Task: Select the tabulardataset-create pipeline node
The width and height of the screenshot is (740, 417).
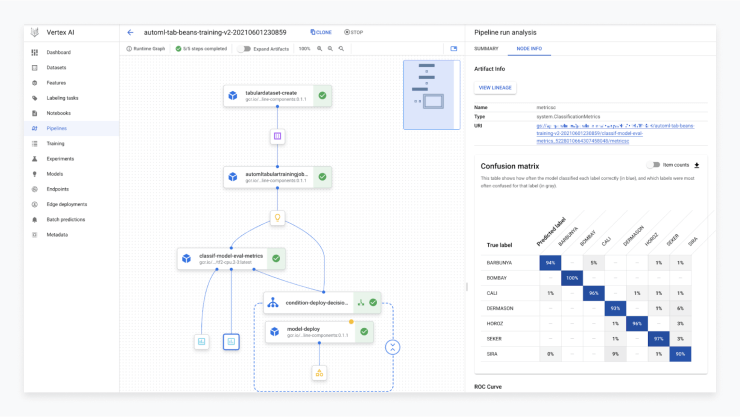Action: [278, 96]
